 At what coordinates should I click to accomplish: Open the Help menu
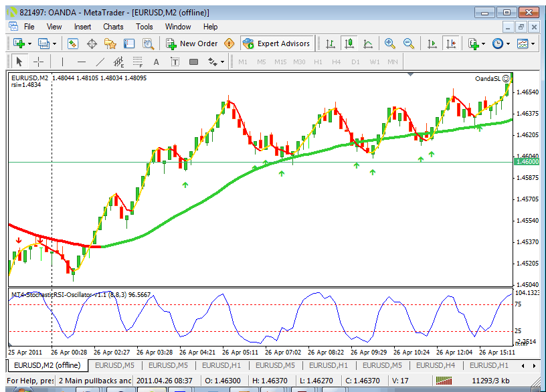click(x=210, y=27)
